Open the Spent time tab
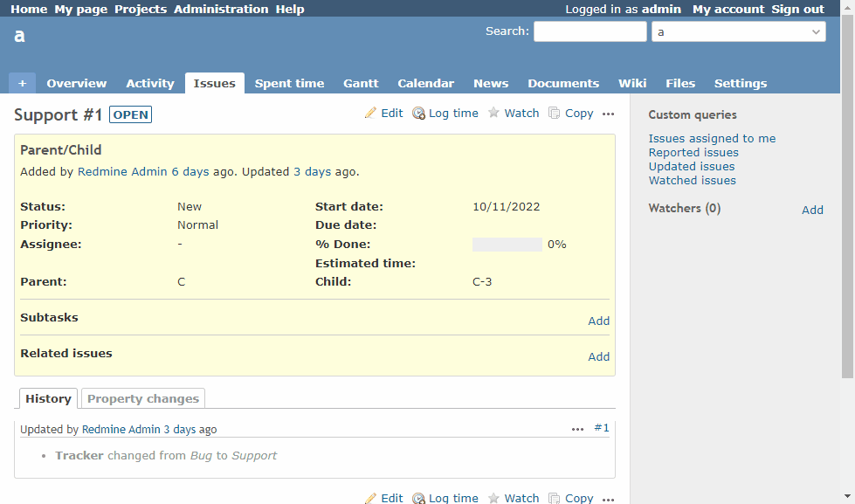The height and width of the screenshot is (504, 855). [290, 83]
